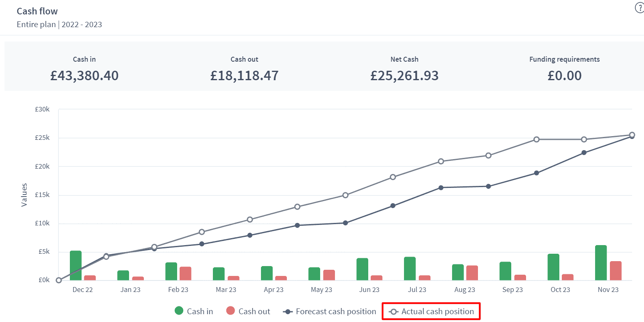
Task: Toggle the Cash in legend series
Action: (194, 311)
